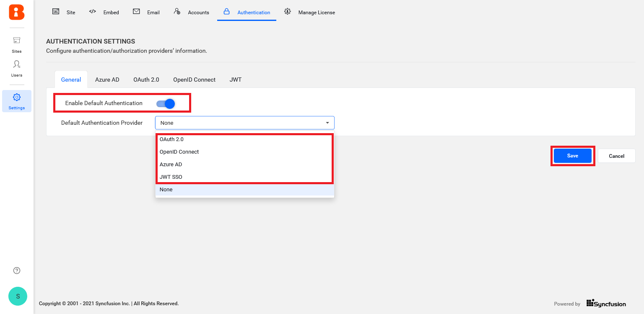Save the authentication settings
Viewport: 644px width, 314px height.
(572, 155)
